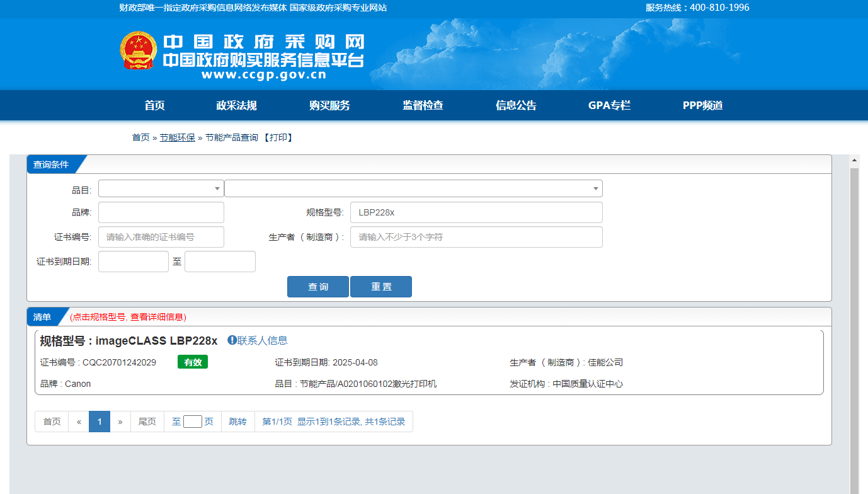
Task: Open the 信息公告 navigation item
Action: pos(516,105)
